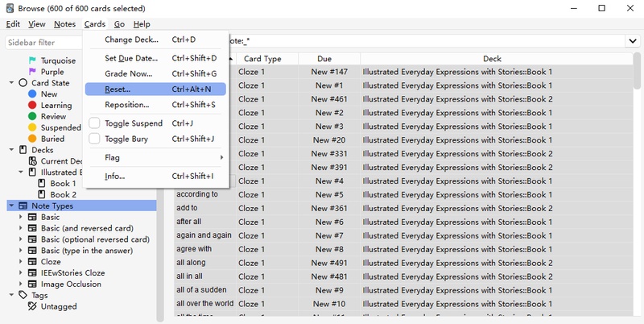Click the Current Deck icon
Screen dimensions: 644x324
[32, 161]
